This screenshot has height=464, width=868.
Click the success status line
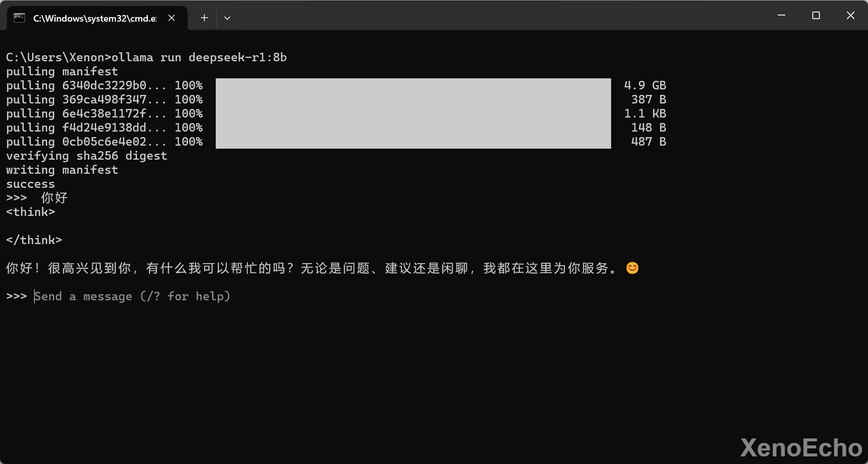click(31, 184)
